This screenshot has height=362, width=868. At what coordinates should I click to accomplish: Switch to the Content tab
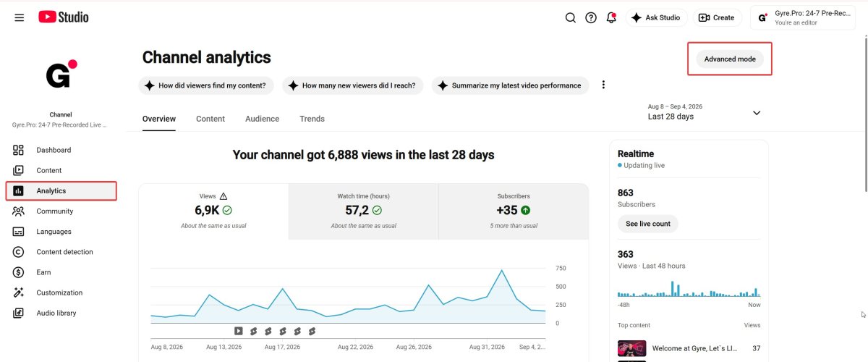point(210,119)
